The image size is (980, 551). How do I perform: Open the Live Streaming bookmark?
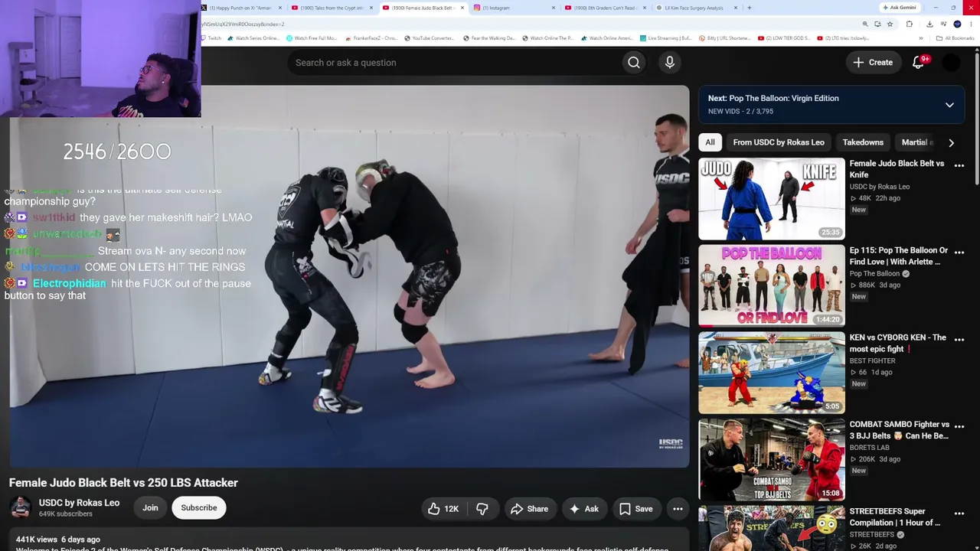click(665, 38)
